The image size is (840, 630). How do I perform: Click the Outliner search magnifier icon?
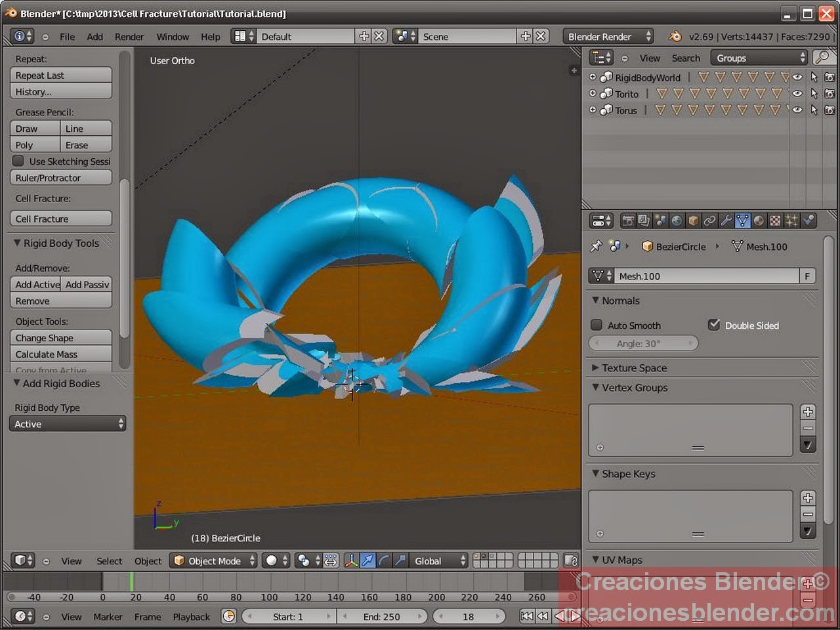(x=822, y=58)
